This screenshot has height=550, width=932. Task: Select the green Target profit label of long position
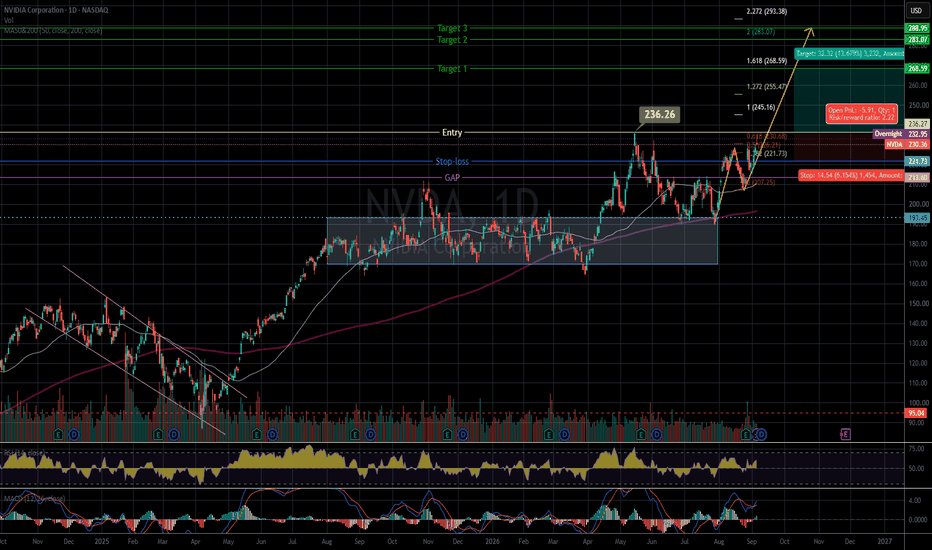(849, 54)
